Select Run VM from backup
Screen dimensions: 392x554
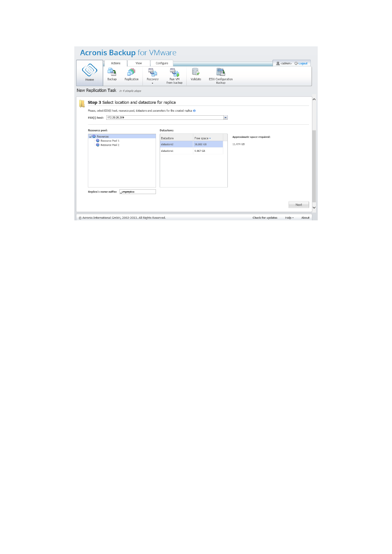click(x=174, y=75)
